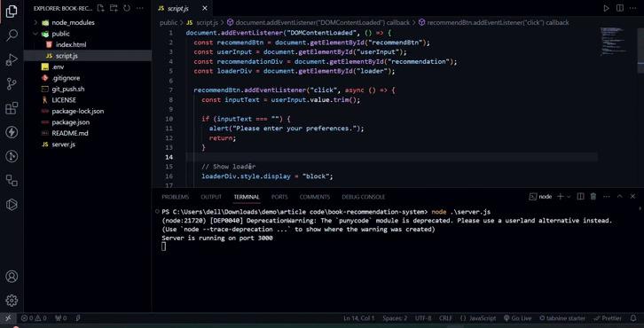This screenshot has height=328, width=644.
Task: Add a new terminal with plus icon
Action: 560,197
